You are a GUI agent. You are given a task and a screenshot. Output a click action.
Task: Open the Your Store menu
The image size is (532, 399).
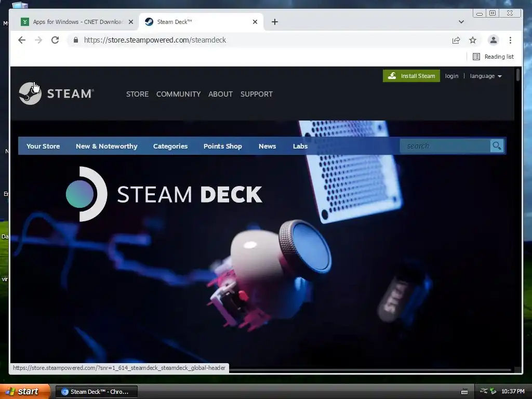point(43,146)
